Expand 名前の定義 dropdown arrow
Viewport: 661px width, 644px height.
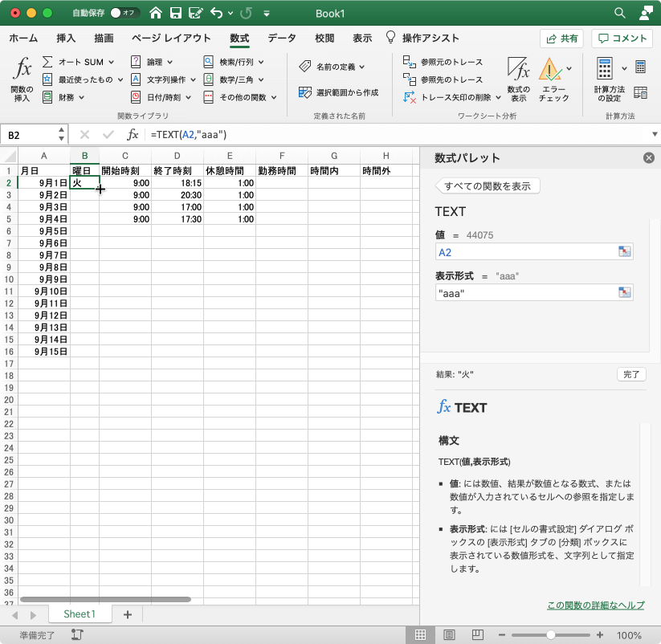click(362, 67)
